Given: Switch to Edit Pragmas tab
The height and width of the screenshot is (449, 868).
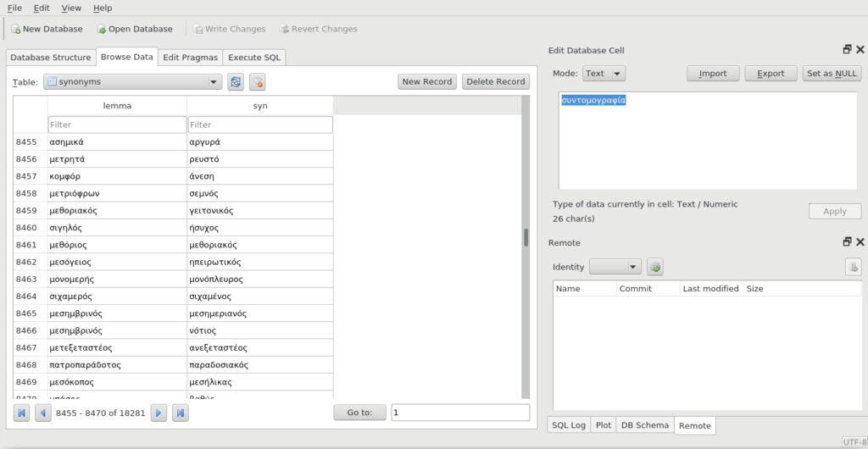Looking at the screenshot, I should pos(191,58).
